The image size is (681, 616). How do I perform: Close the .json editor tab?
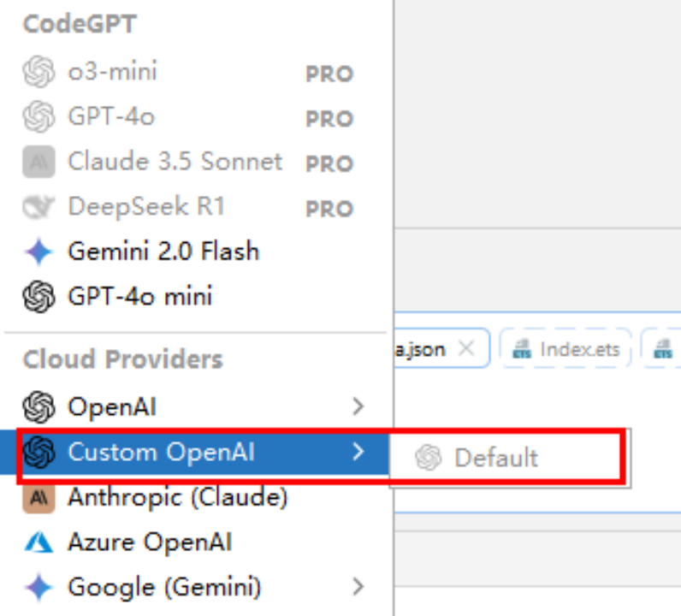coord(466,349)
